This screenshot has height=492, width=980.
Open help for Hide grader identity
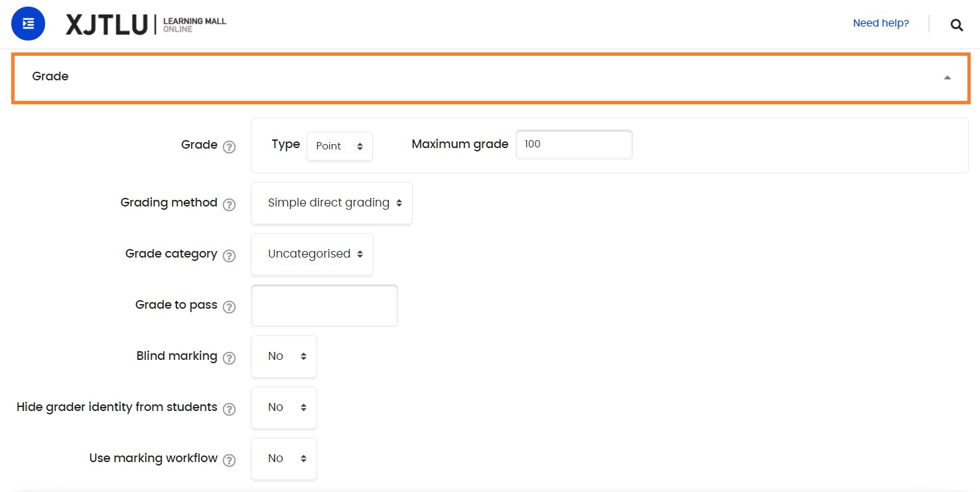(x=229, y=410)
